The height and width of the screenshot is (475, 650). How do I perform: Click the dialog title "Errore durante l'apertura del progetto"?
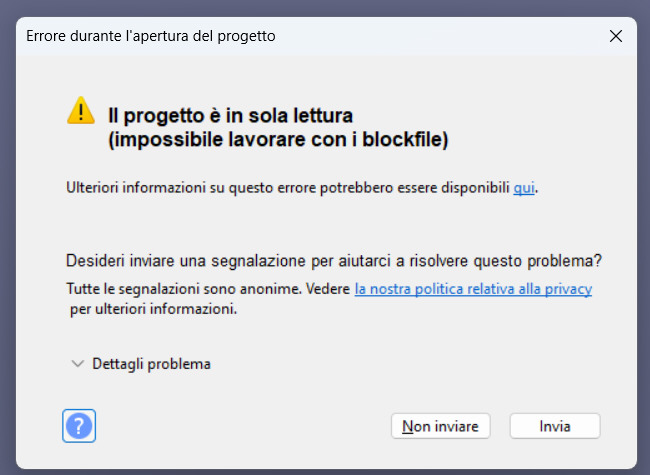coord(151,36)
